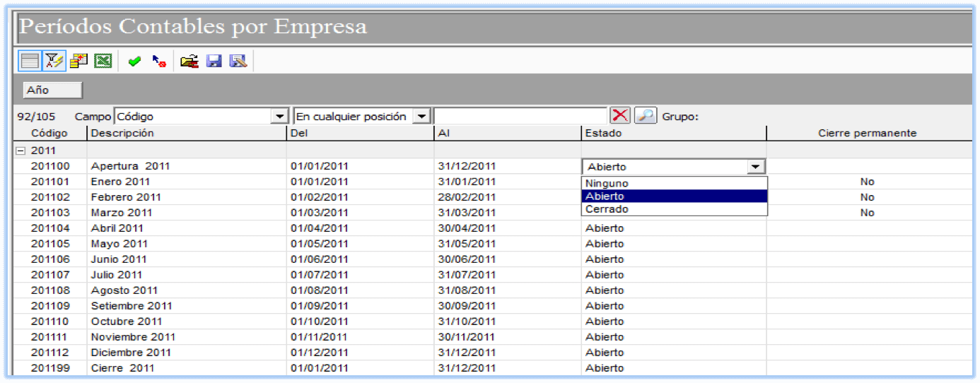The width and height of the screenshot is (980, 383).
Task: Run the search with the magnifier icon
Action: (645, 116)
